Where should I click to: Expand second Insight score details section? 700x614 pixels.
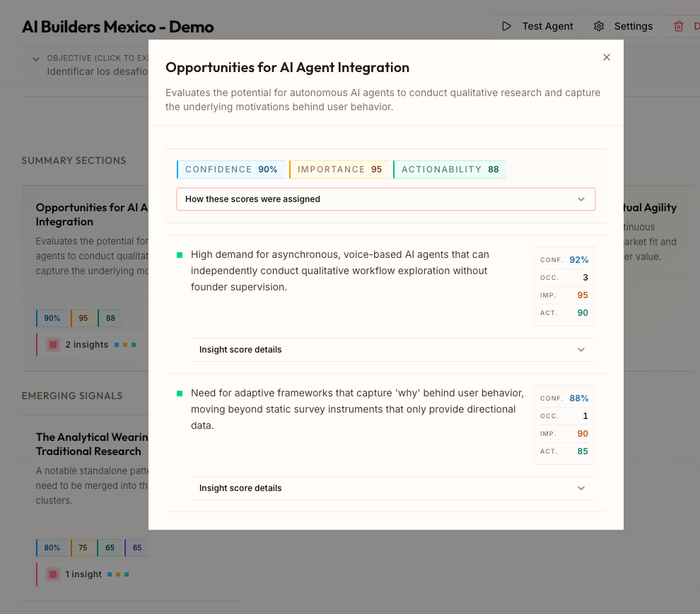tap(393, 488)
